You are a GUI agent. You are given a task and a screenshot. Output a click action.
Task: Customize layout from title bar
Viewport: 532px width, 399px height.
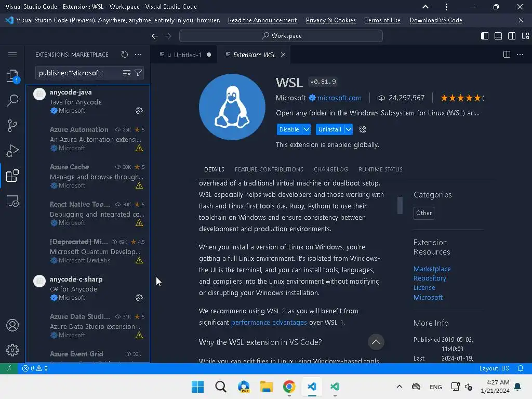coord(525,36)
